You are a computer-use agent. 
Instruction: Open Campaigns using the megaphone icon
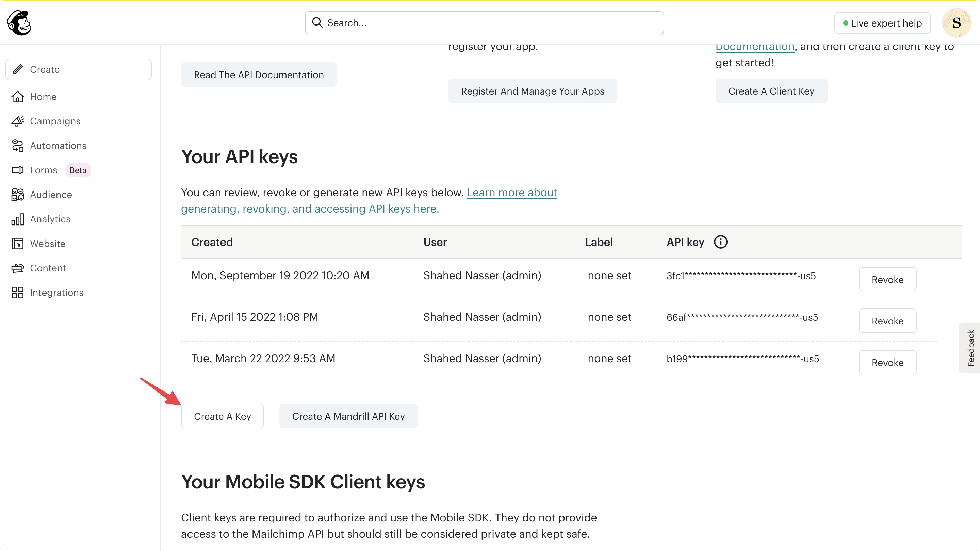pyautogui.click(x=17, y=121)
